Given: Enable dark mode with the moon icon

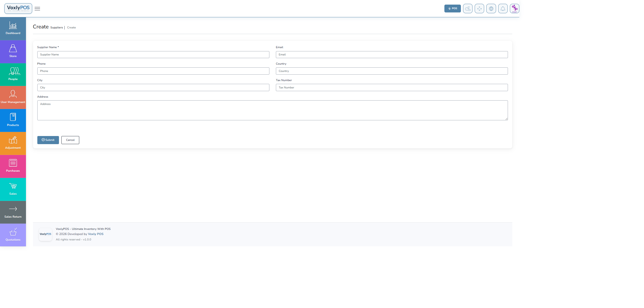Looking at the screenshot, I should (x=467, y=8).
